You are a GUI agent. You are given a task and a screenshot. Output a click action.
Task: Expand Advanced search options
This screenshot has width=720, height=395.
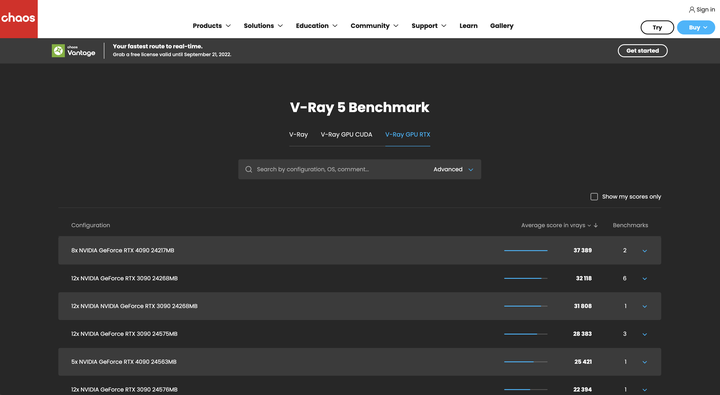click(453, 169)
